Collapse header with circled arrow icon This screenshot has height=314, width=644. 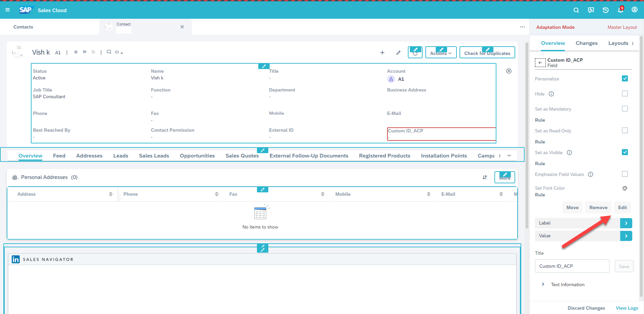pos(509,71)
